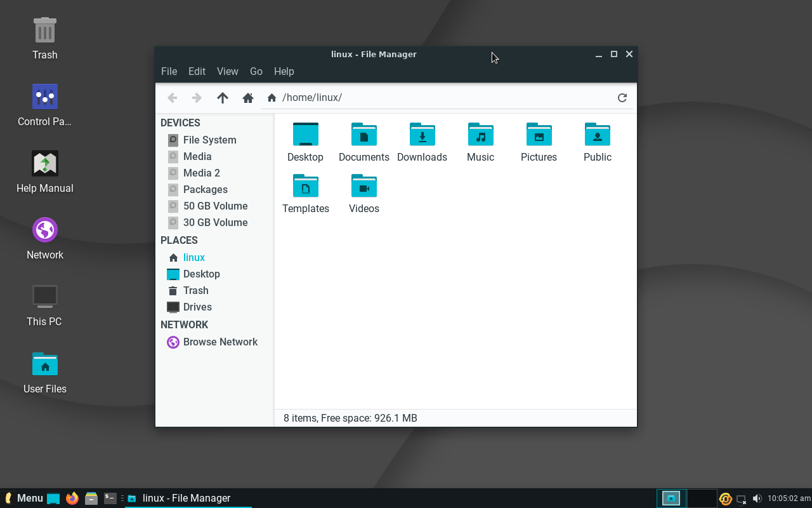Open the Edit menu
The height and width of the screenshot is (508, 812).
coord(197,71)
